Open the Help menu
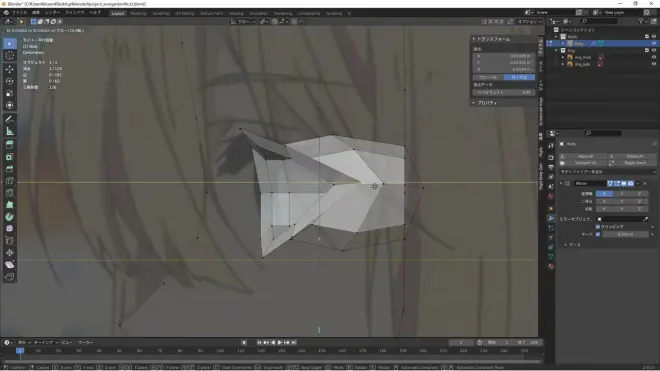 point(95,13)
